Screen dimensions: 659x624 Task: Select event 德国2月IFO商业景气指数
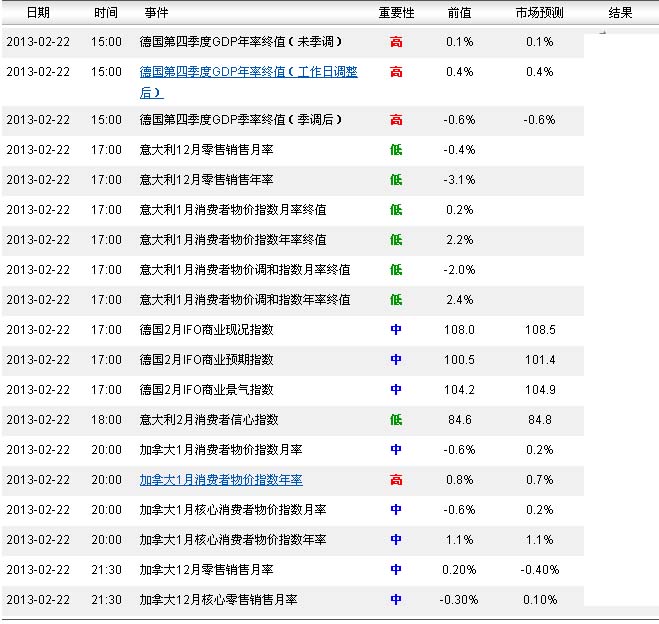pos(206,390)
